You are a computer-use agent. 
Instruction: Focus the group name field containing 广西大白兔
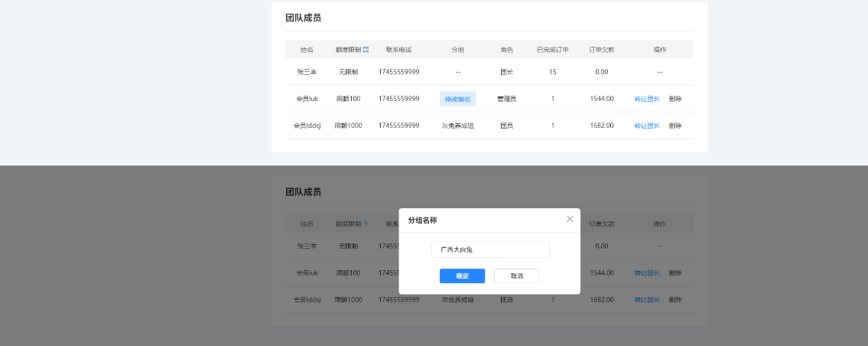tap(490, 250)
